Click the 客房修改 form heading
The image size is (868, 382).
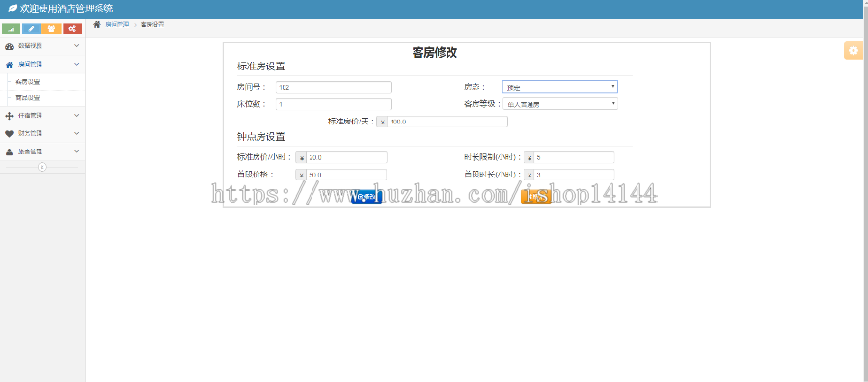pos(435,53)
